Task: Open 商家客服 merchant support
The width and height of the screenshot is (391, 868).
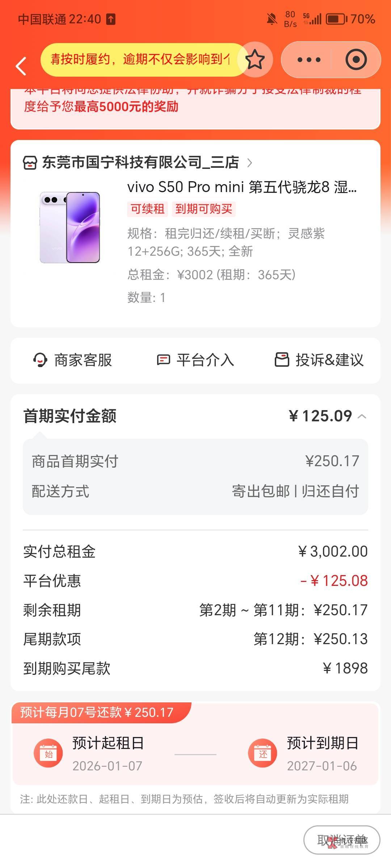Action: click(83, 360)
